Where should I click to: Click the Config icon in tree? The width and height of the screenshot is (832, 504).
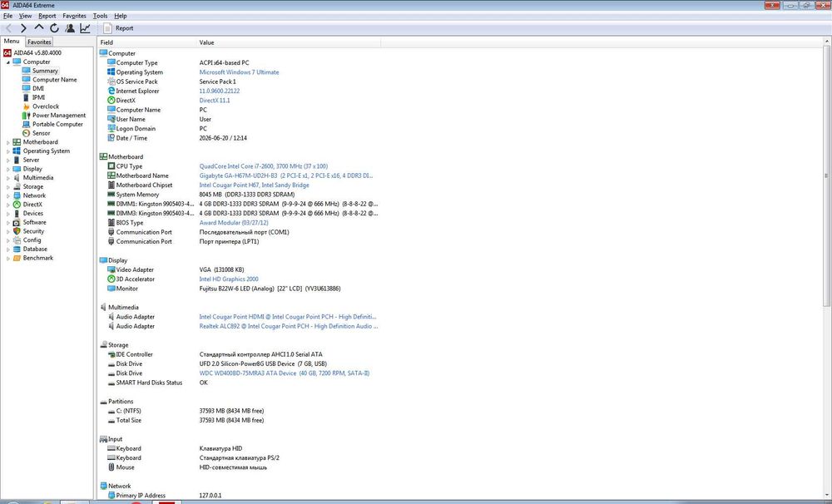point(17,240)
